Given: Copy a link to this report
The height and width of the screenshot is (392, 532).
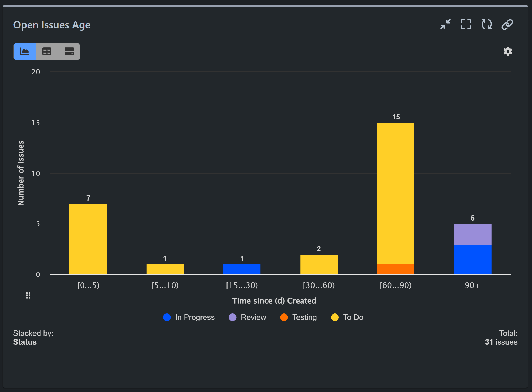Looking at the screenshot, I should point(507,24).
